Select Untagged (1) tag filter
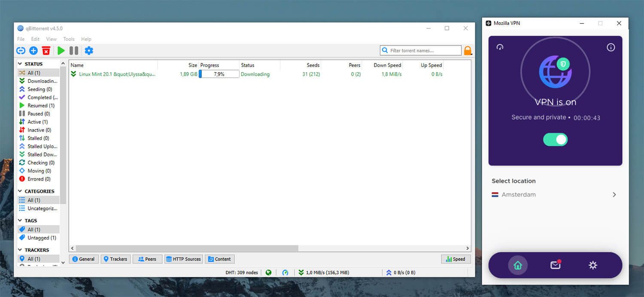Image resolution: width=644 pixels, height=297 pixels. tap(39, 238)
